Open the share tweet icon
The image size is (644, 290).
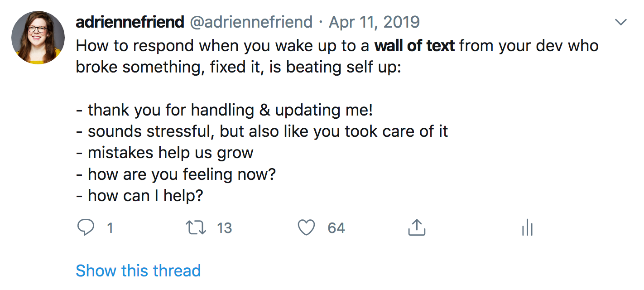pos(417,227)
